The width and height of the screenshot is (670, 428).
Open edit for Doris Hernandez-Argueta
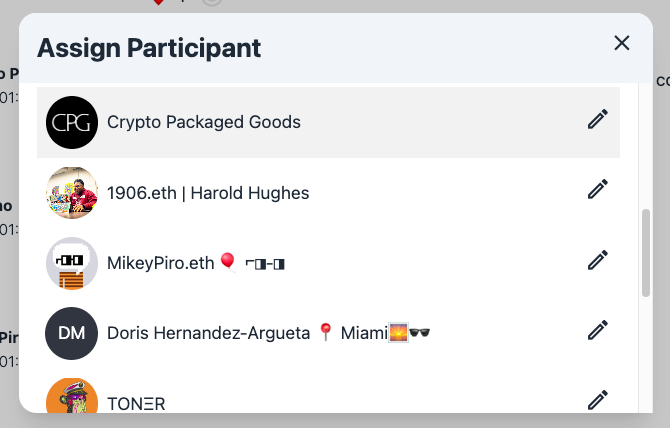(598, 331)
